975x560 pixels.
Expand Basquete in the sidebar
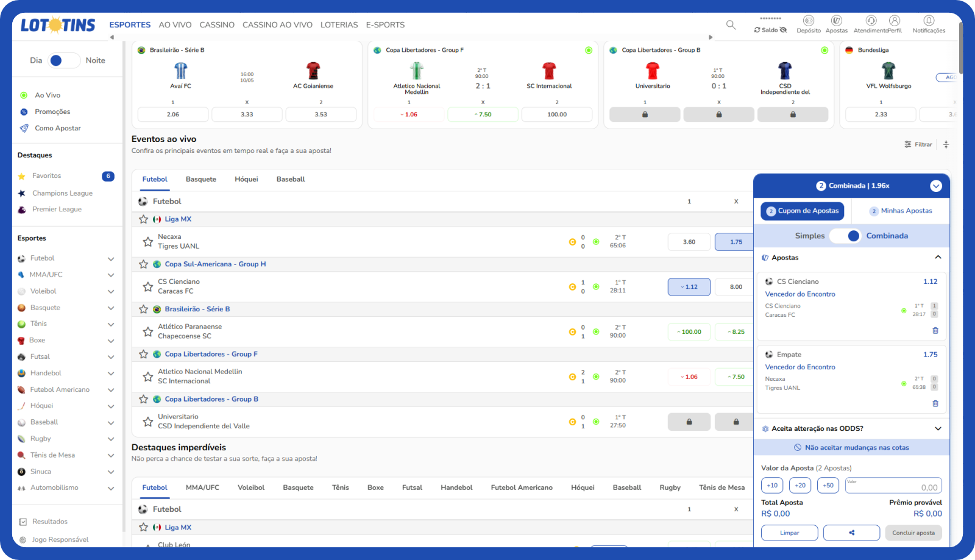click(x=111, y=308)
